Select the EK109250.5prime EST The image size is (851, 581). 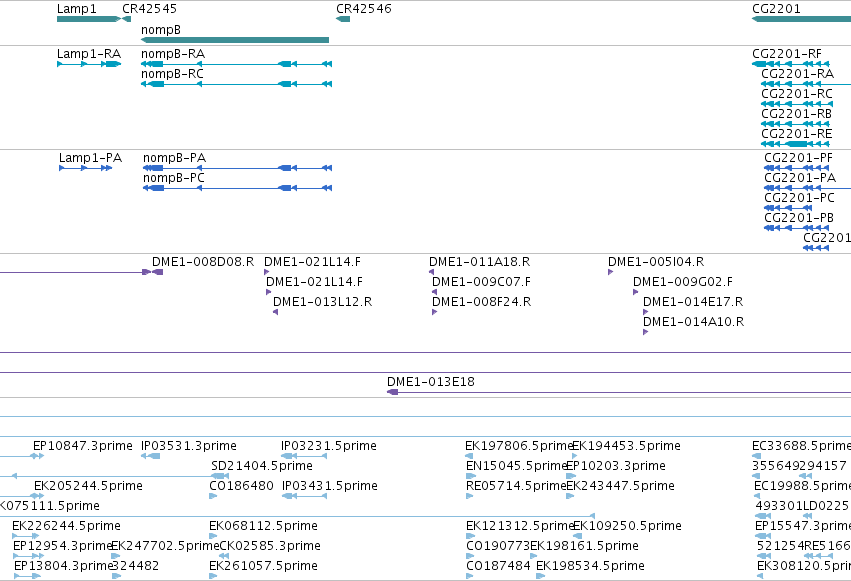(627, 526)
